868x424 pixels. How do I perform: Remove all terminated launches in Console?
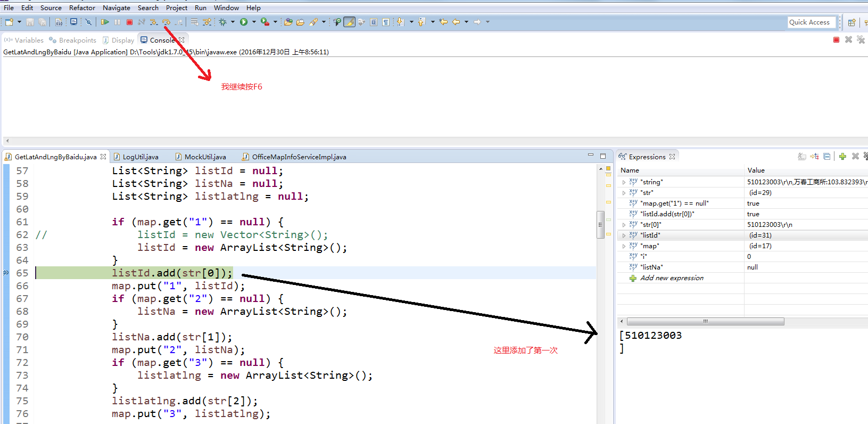tap(861, 40)
